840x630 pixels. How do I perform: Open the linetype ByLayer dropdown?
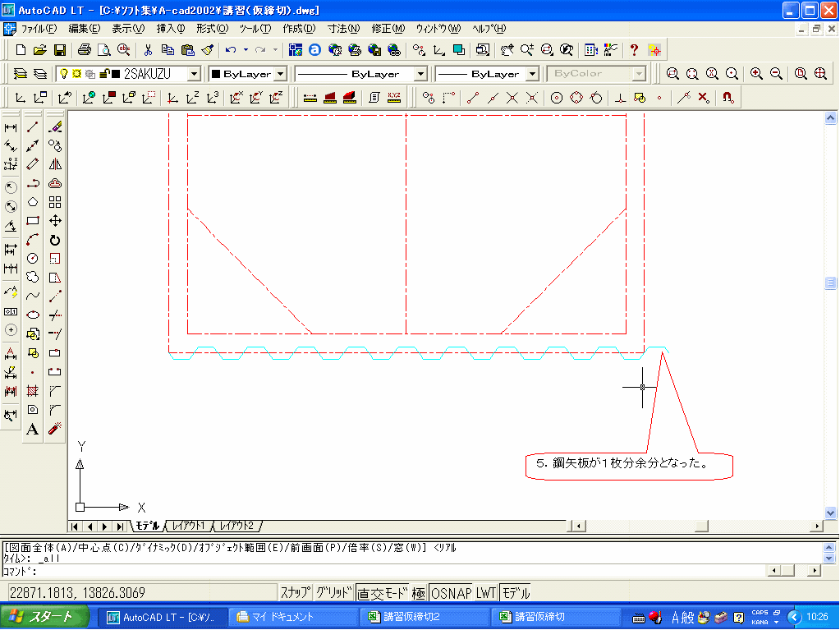421,73
